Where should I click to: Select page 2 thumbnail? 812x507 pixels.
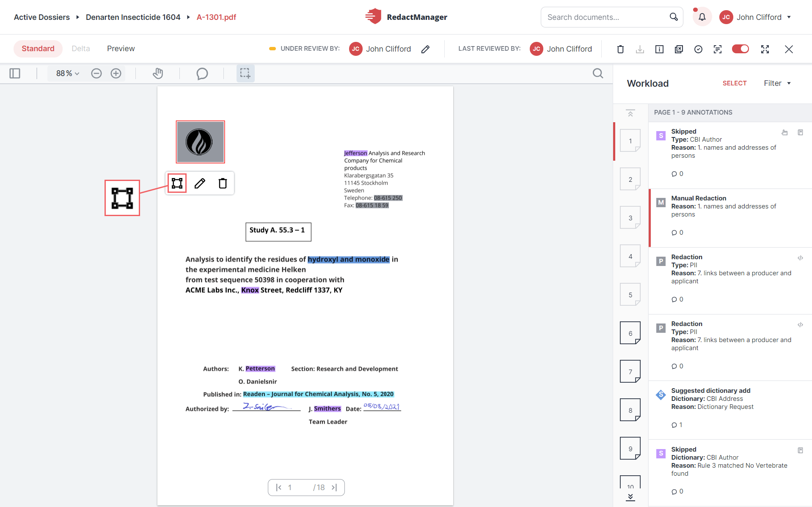[x=630, y=179]
